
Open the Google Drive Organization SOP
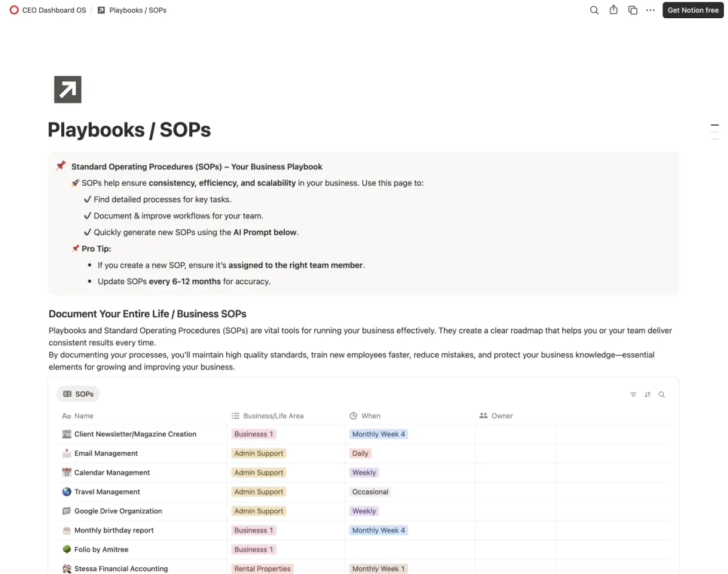pyautogui.click(x=118, y=511)
